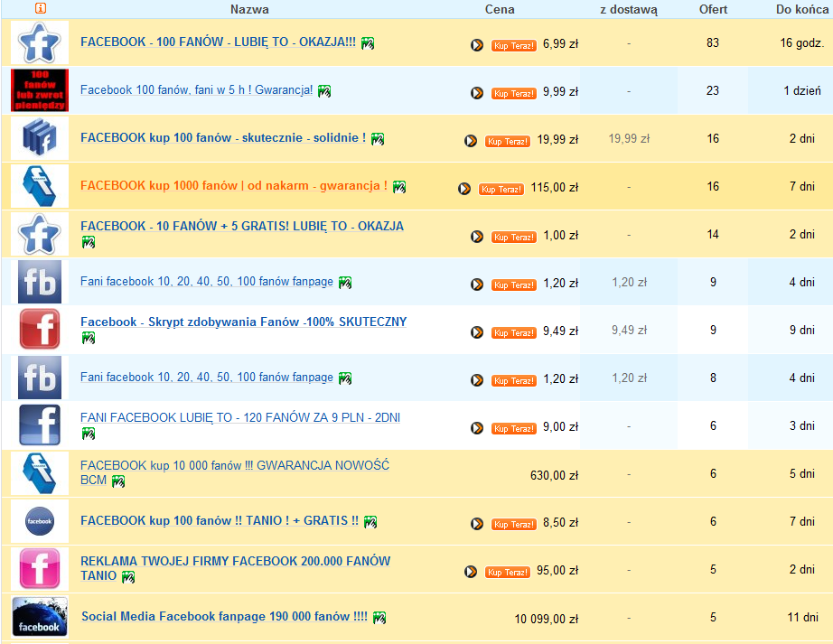Image resolution: width=833 pixels, height=644 pixels.
Task: Click arrow icon beside the 9,99 zł price
Action: [477, 93]
